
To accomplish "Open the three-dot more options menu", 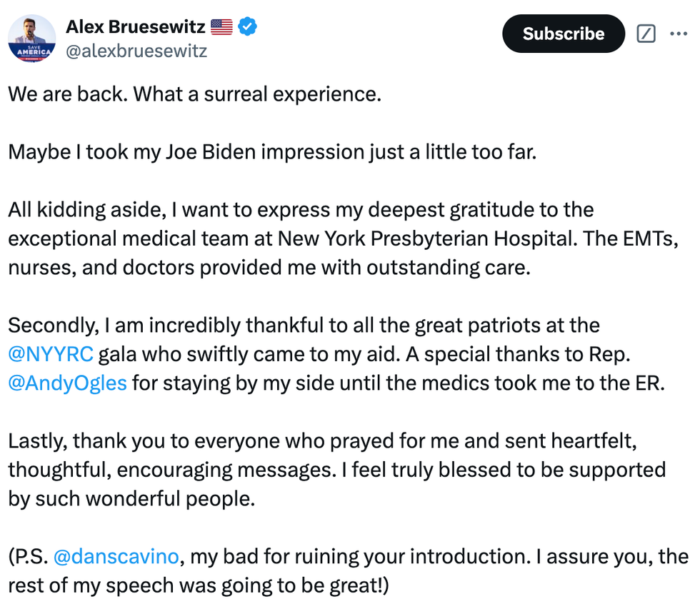I will point(678,34).
